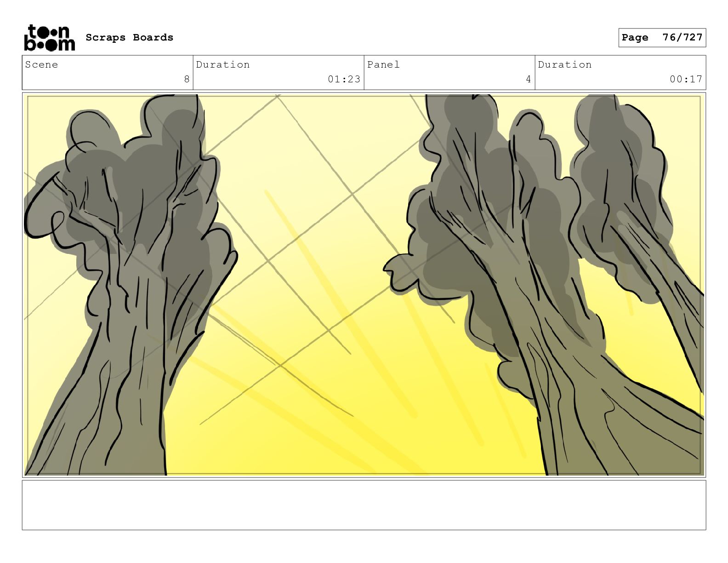This screenshot has width=728, height=563.
Task: Click the scene duration value 01:23
Action: [x=344, y=79]
